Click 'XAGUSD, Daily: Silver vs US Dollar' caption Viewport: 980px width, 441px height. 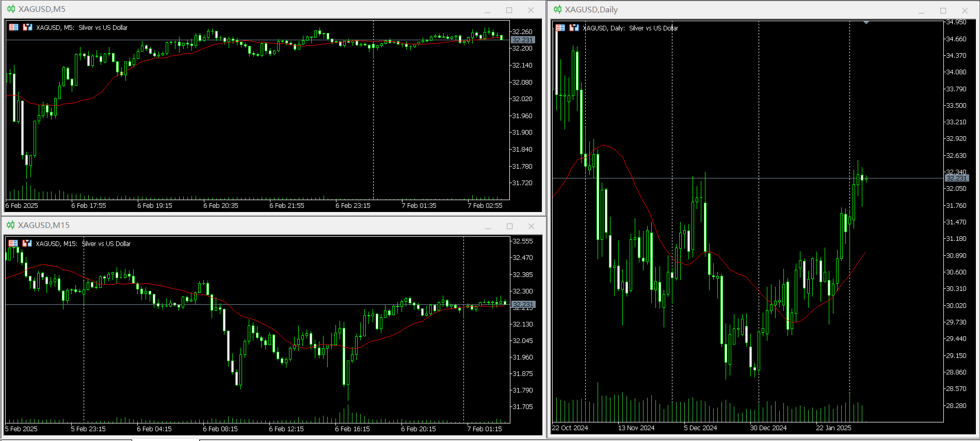tap(630, 28)
